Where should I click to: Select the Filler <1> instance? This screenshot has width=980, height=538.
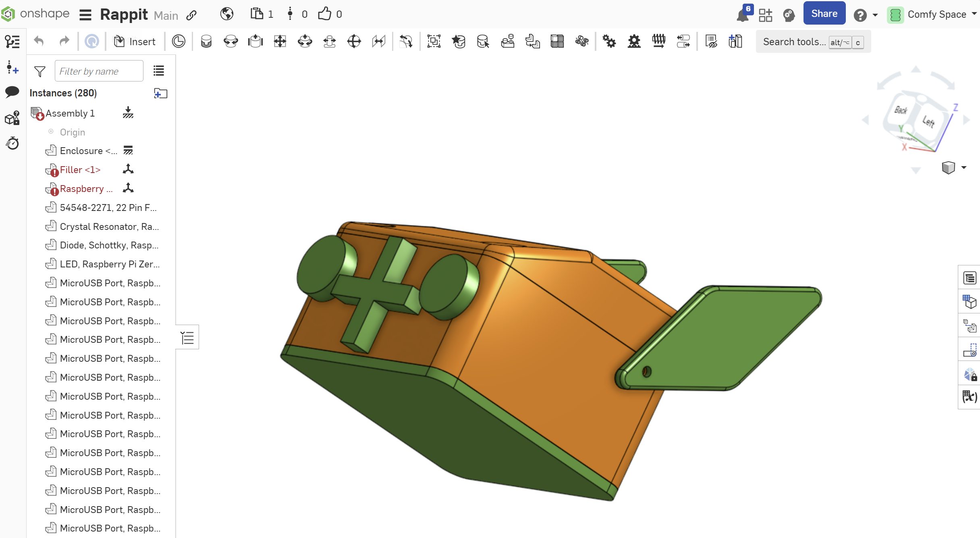coord(80,170)
